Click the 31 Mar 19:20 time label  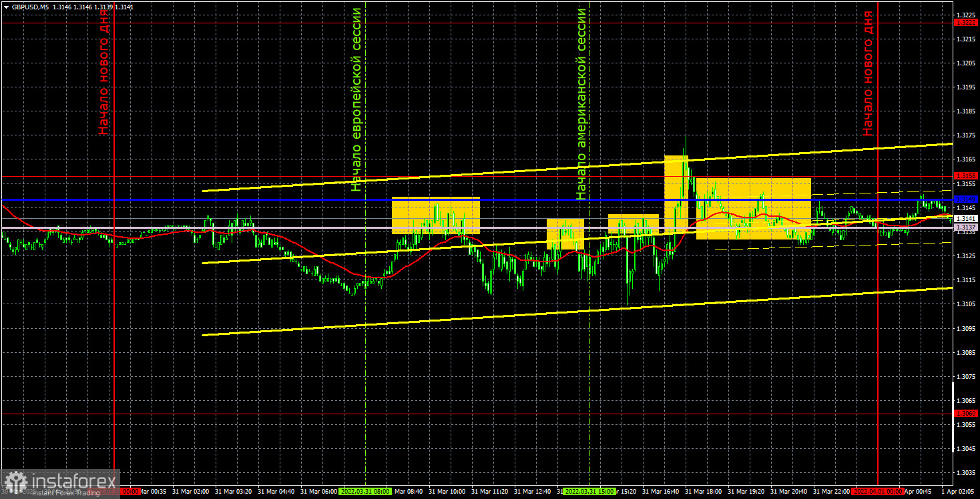[x=746, y=491]
